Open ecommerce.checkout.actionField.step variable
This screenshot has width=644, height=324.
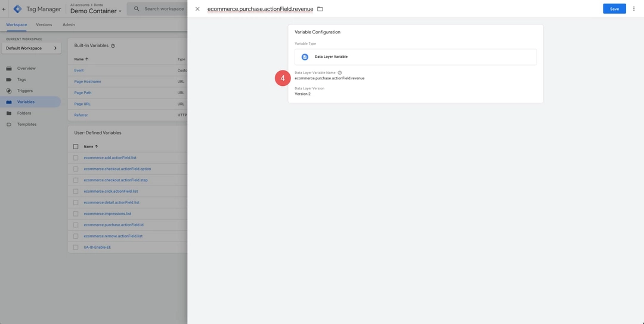[x=116, y=180]
